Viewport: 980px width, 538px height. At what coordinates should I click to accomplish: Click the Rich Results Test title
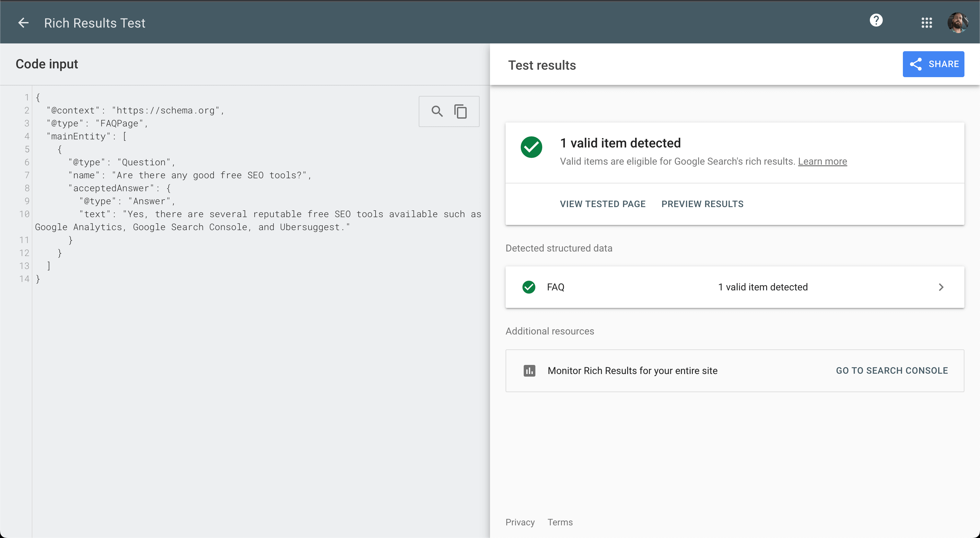point(95,23)
